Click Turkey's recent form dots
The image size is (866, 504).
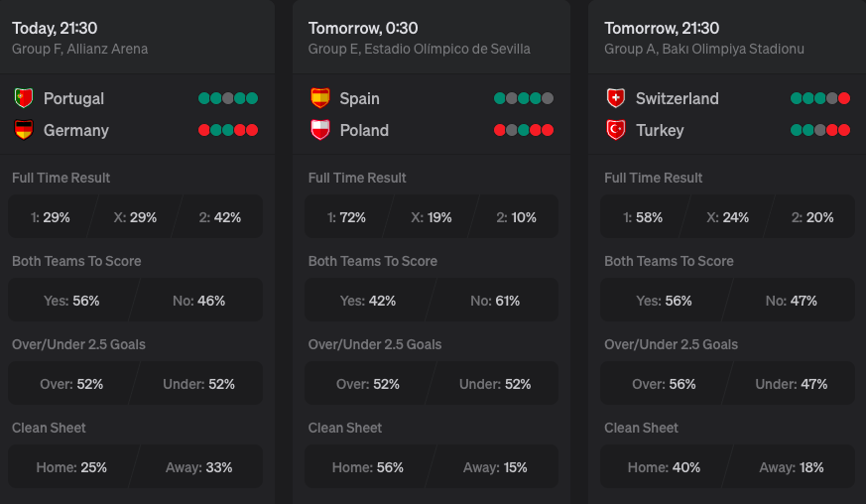coord(820,130)
